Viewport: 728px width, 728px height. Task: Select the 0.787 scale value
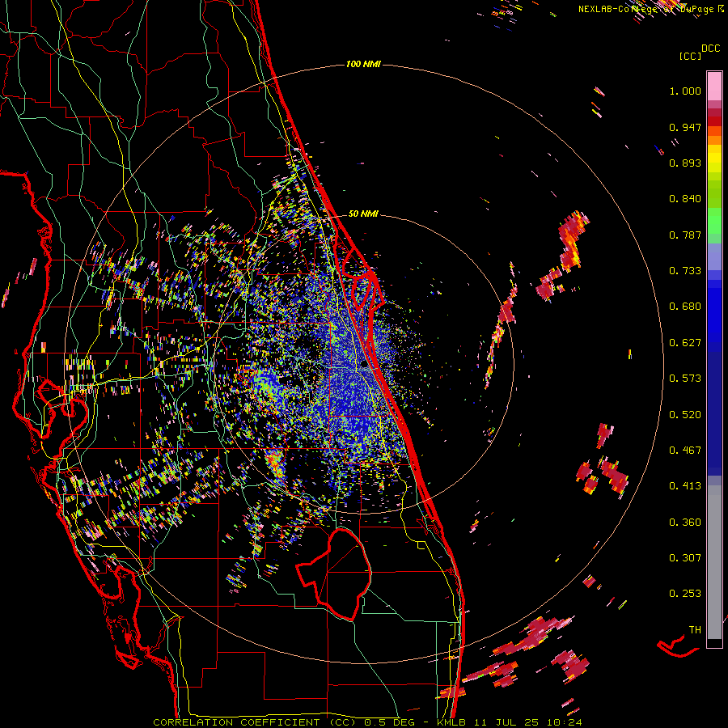point(685,235)
